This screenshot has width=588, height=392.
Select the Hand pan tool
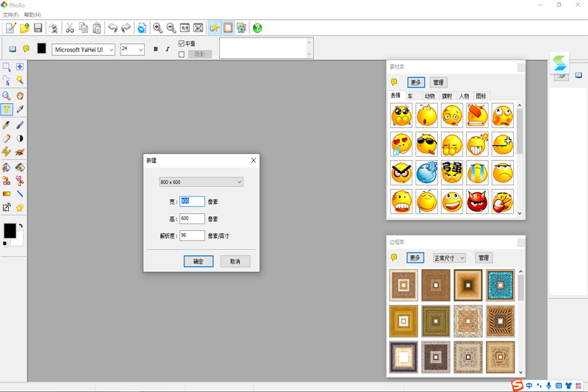click(x=20, y=96)
